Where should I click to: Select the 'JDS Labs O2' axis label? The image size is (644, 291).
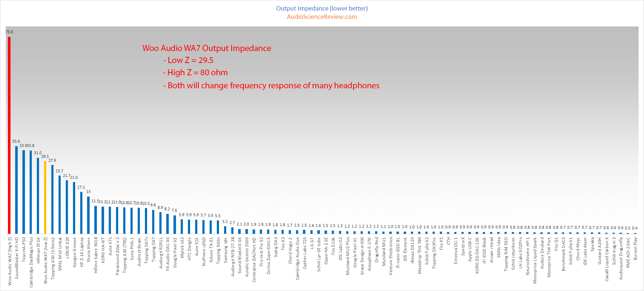point(340,249)
